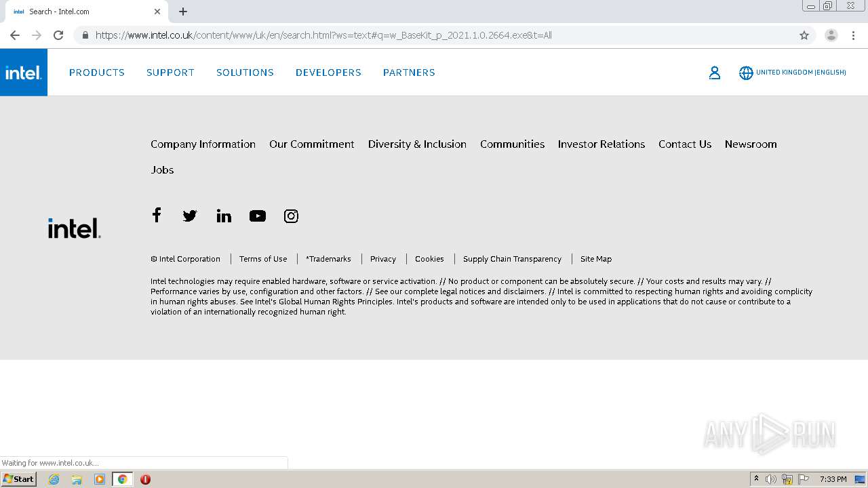Select Chrome in the taskbar
Screen dimensions: 868x488
click(122, 479)
